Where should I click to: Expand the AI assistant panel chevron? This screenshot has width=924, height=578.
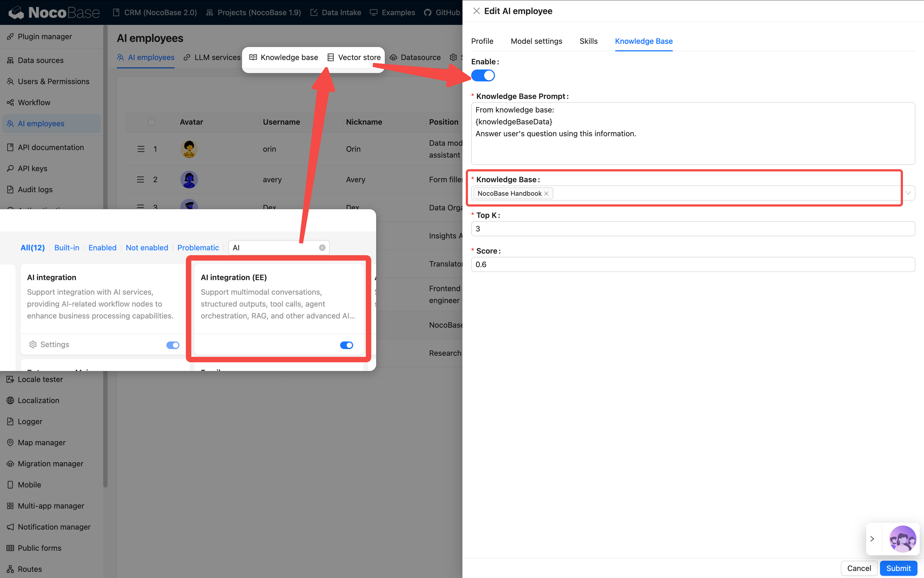point(873,539)
